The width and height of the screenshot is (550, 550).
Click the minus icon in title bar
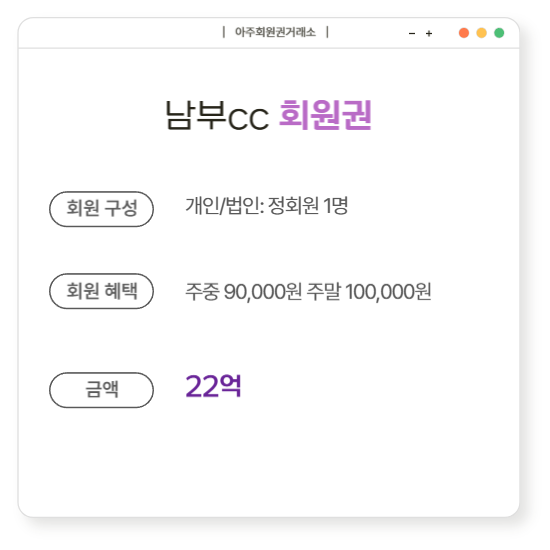click(412, 34)
